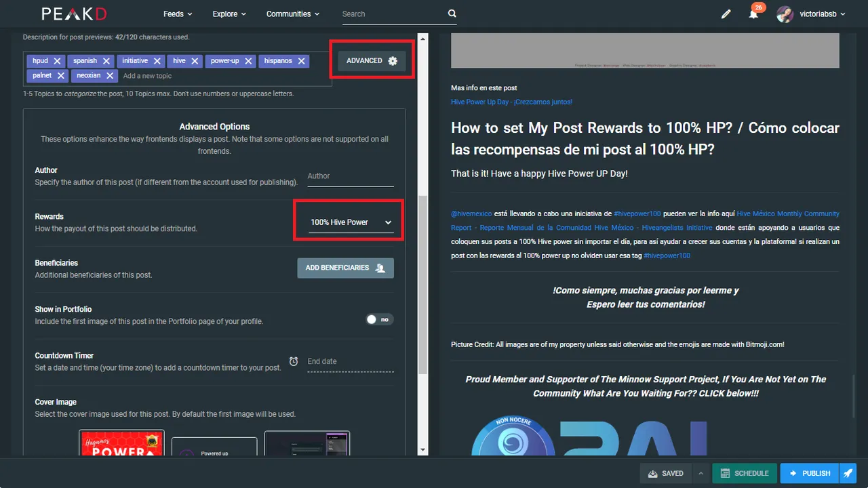
Task: Focus the Author input field
Action: [x=351, y=176]
